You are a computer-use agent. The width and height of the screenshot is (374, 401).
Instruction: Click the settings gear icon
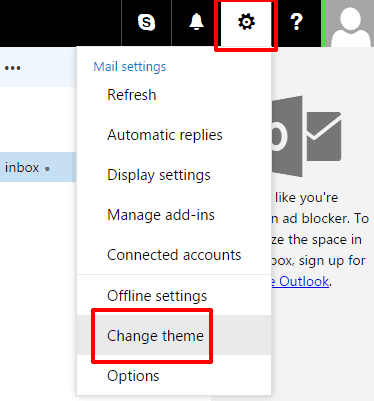(x=246, y=23)
